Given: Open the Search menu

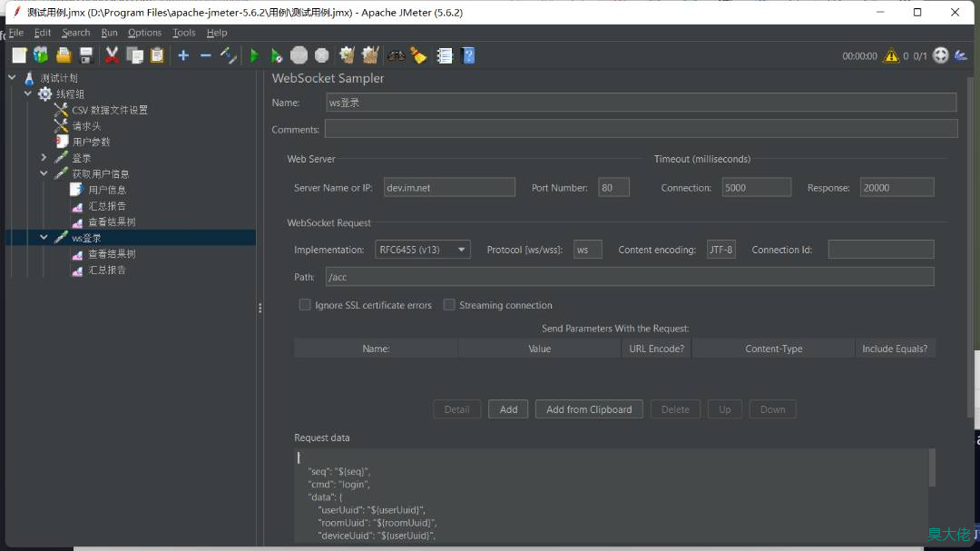Looking at the screenshot, I should coord(75,33).
